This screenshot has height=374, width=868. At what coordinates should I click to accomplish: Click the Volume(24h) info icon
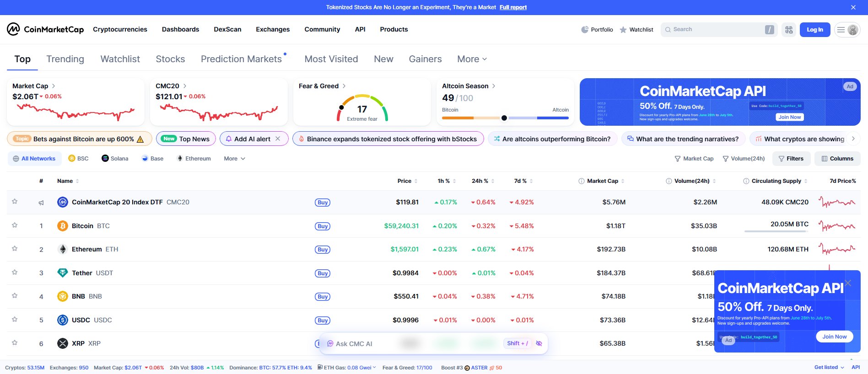(x=669, y=181)
